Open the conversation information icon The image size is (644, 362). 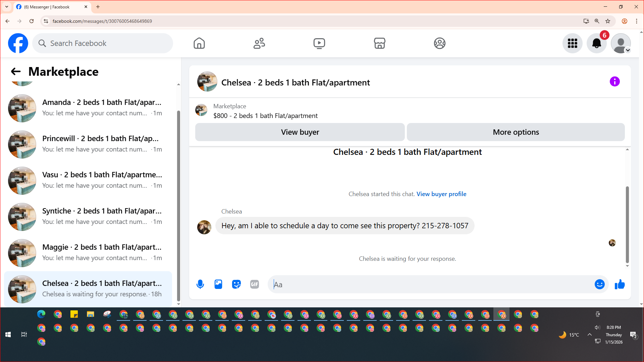pyautogui.click(x=614, y=81)
